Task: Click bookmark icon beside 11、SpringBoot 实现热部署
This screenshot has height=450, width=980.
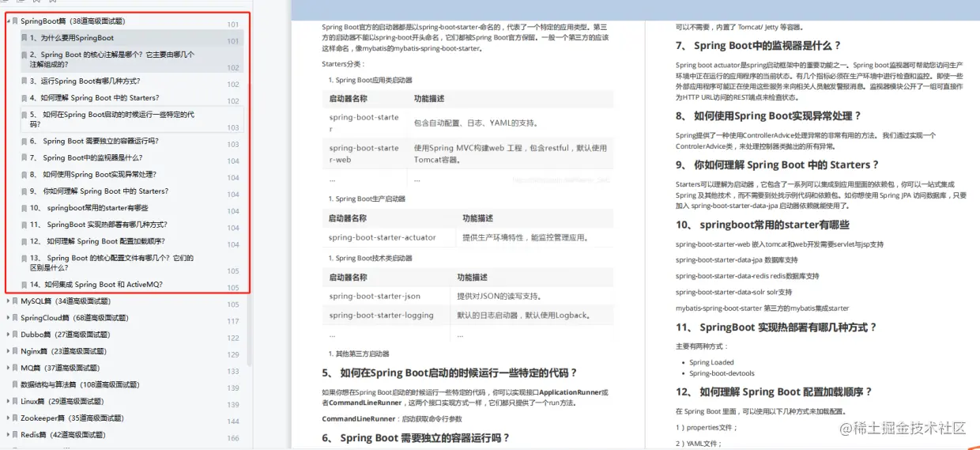Action: (x=24, y=225)
